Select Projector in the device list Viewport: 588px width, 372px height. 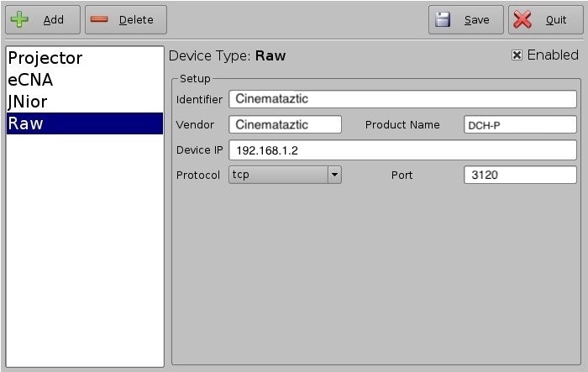(x=85, y=58)
